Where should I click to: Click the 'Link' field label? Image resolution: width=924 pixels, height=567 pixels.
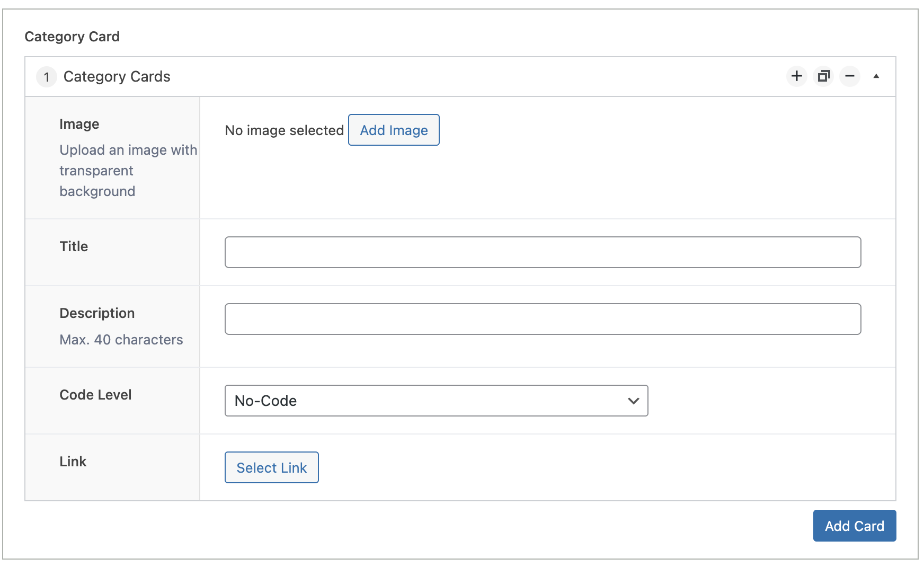coord(73,462)
